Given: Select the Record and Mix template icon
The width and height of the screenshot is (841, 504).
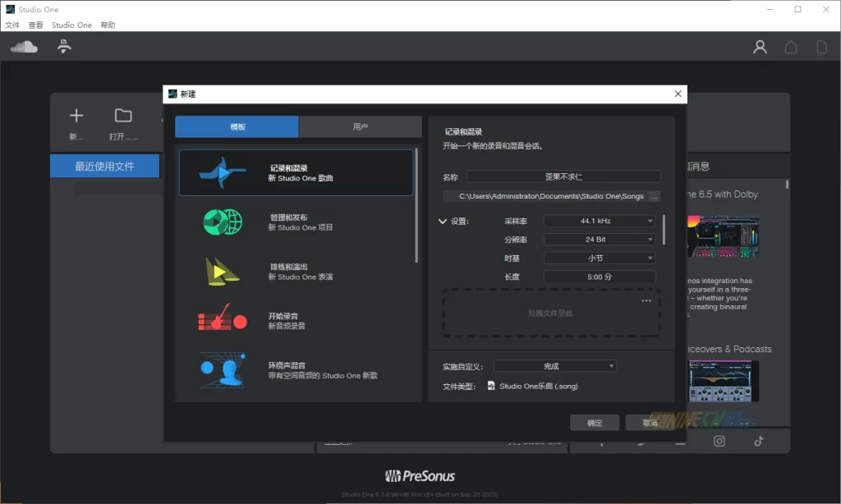Looking at the screenshot, I should tap(222, 172).
